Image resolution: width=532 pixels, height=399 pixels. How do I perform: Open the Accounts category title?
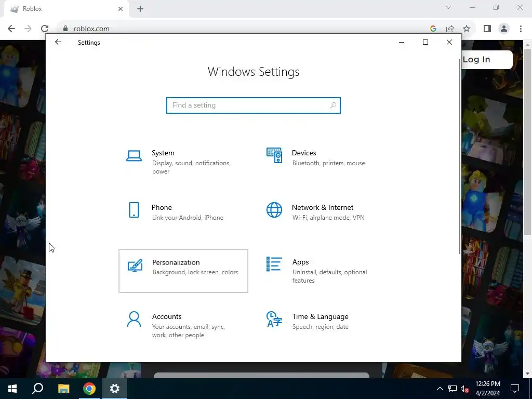point(167,316)
